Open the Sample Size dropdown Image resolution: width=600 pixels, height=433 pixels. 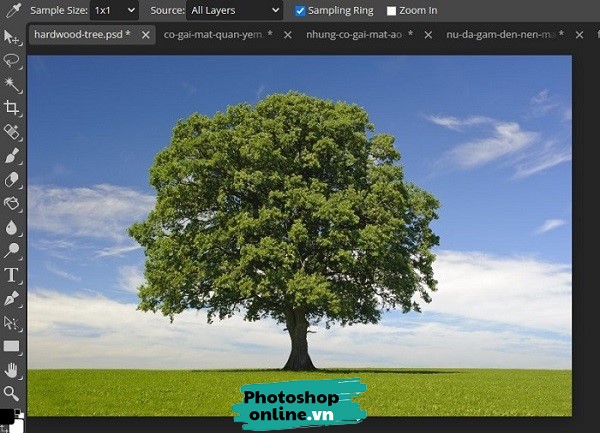pyautogui.click(x=114, y=11)
